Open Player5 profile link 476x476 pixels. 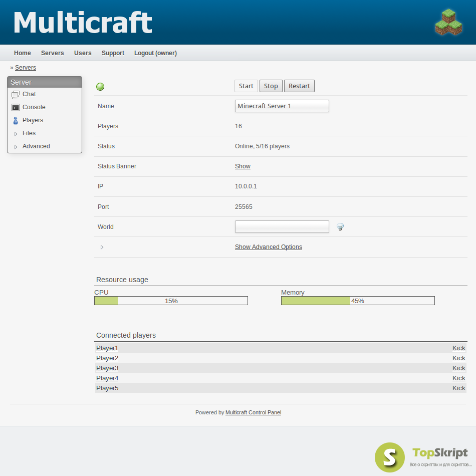(107, 388)
